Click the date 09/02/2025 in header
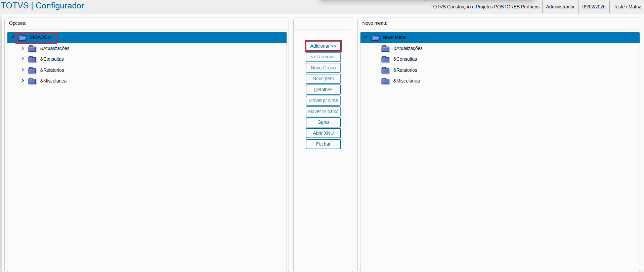The height and width of the screenshot is (272, 644). point(594,7)
